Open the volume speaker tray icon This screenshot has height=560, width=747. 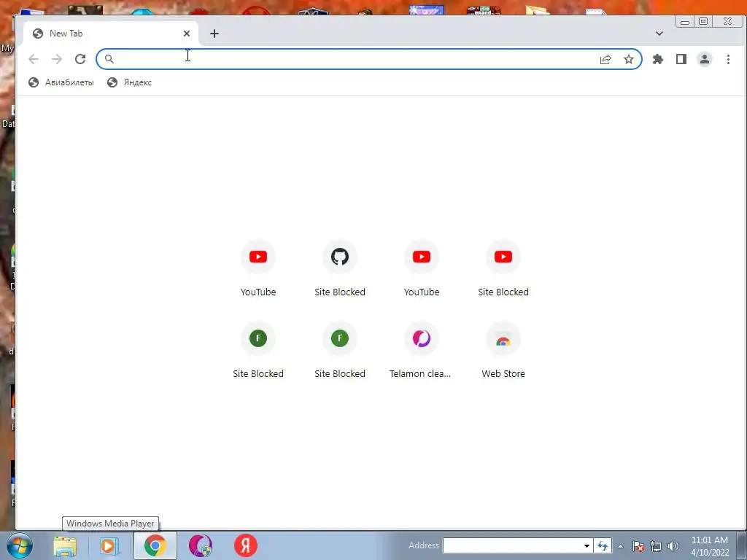pyautogui.click(x=673, y=546)
